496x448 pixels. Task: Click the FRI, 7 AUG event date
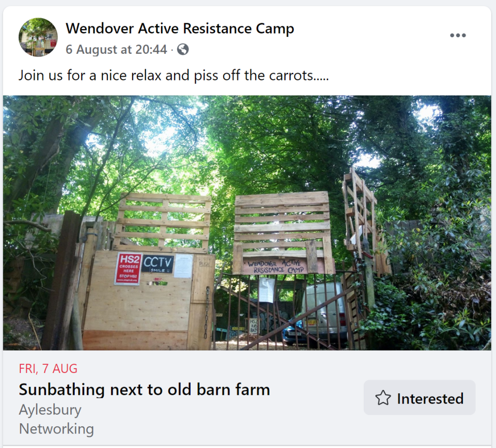coord(48,369)
